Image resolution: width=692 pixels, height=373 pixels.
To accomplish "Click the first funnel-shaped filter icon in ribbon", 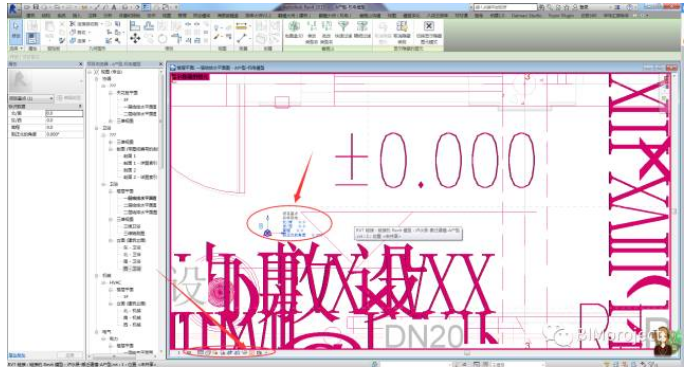I will click(x=343, y=26).
